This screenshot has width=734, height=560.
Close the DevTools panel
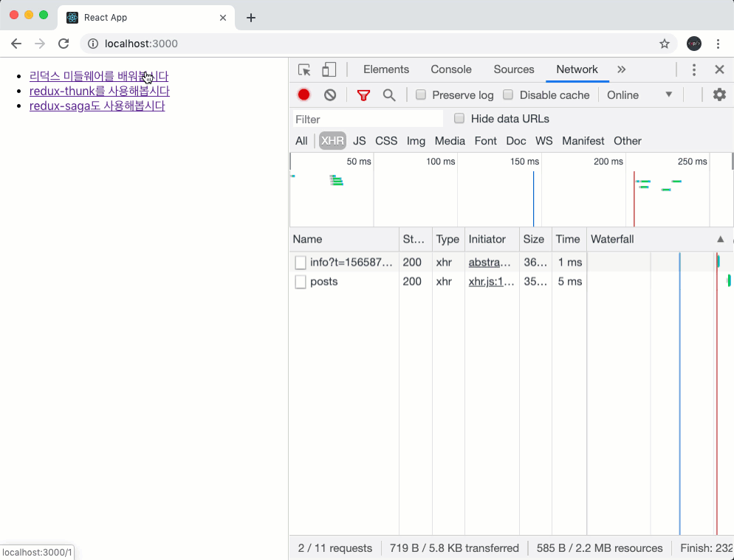pos(719,69)
